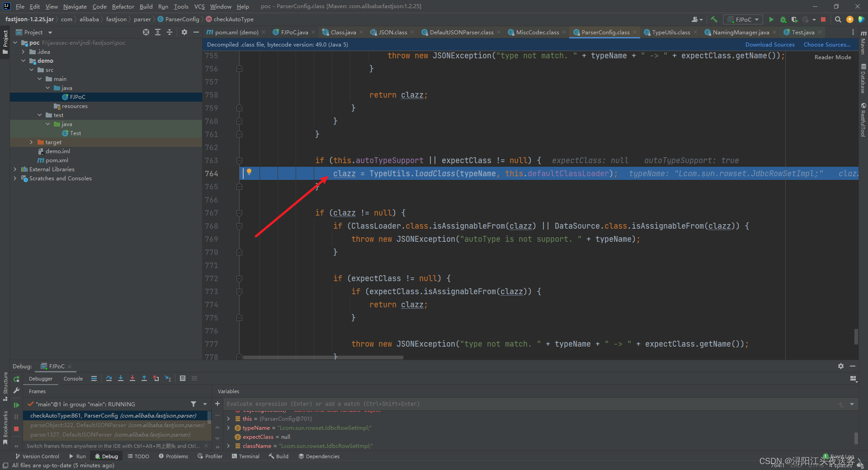Open Project panel gear options
The image size is (868, 470).
pos(184,32)
